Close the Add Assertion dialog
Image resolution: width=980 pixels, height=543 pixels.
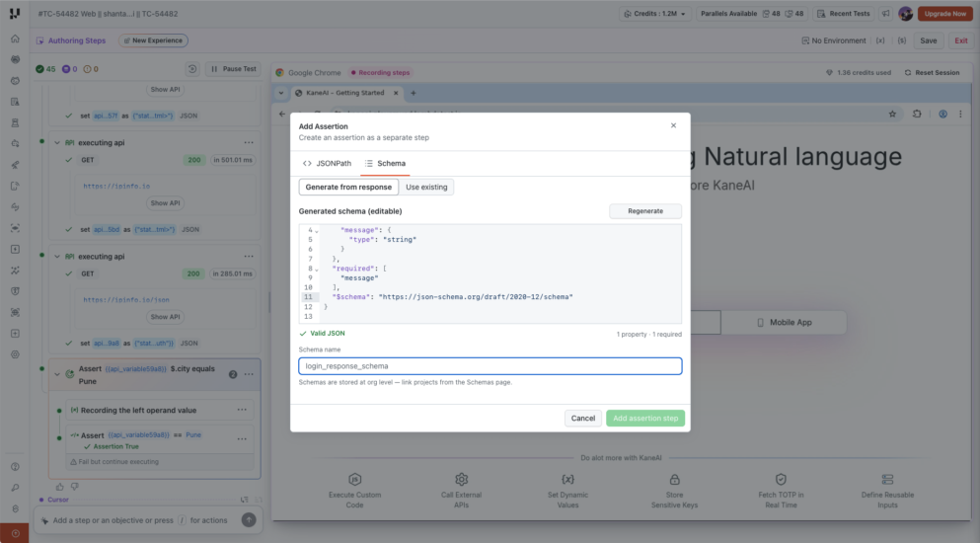pyautogui.click(x=673, y=125)
